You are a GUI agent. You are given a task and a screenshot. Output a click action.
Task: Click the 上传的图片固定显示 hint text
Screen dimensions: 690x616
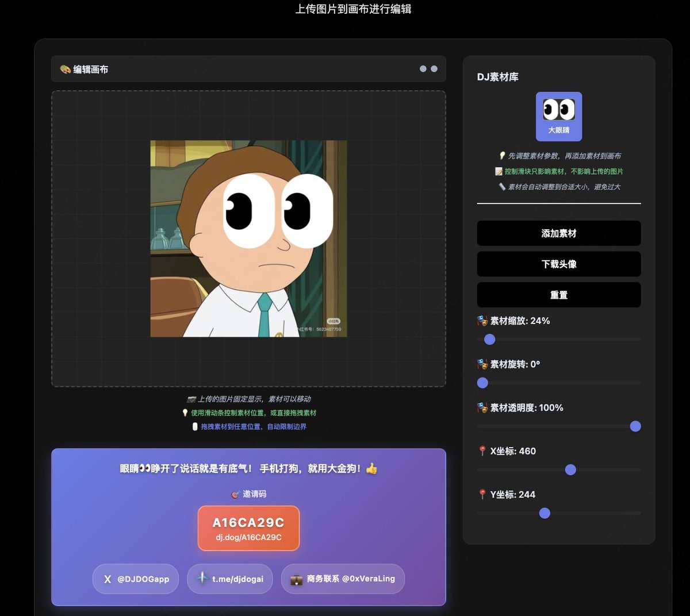click(255, 399)
